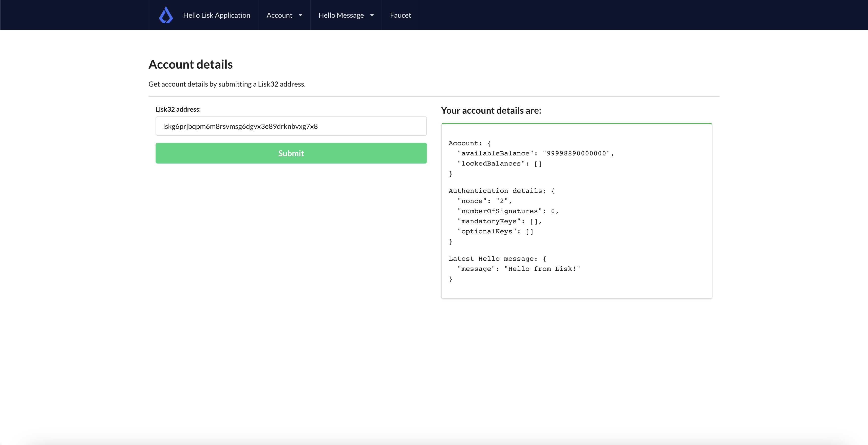
Task: Expand the Hello Message dropdown caret
Action: click(x=372, y=15)
